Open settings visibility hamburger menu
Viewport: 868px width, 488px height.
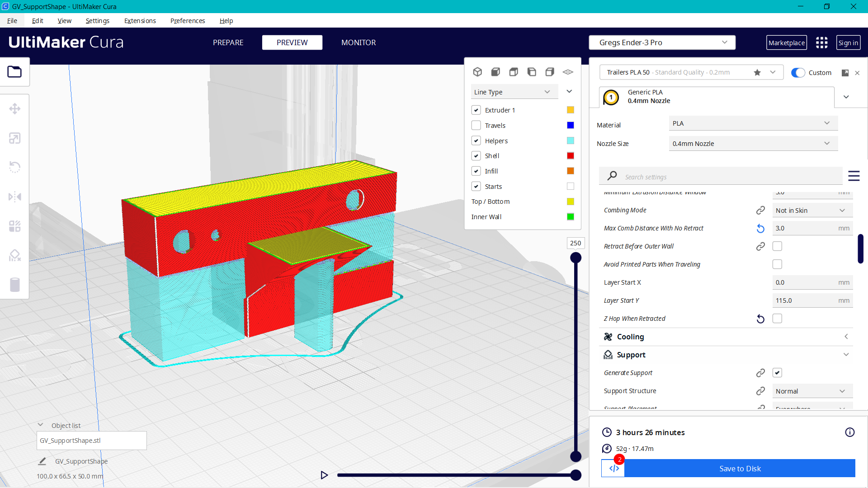pos(854,176)
